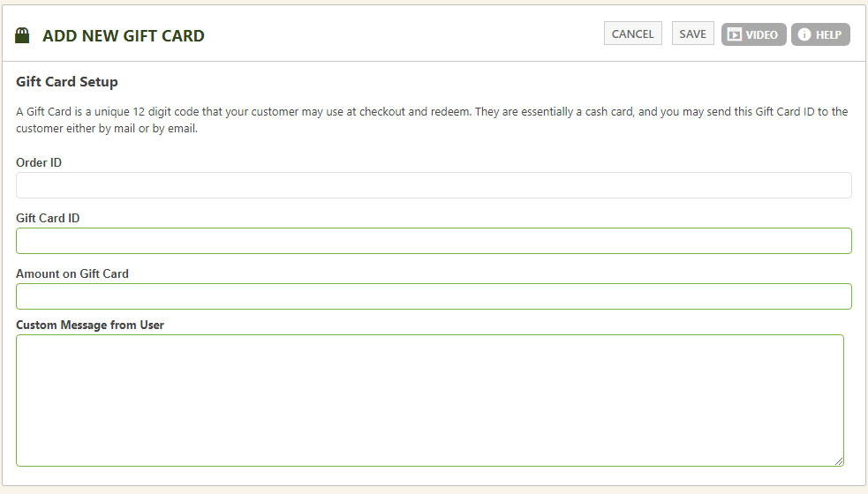Focus the Order ID input field

click(x=434, y=185)
